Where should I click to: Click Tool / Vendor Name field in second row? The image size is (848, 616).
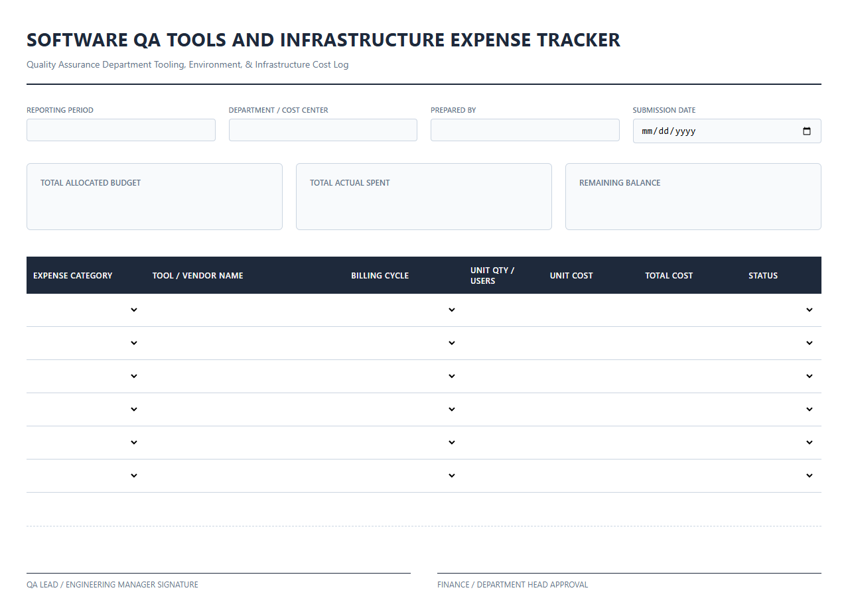pos(245,343)
